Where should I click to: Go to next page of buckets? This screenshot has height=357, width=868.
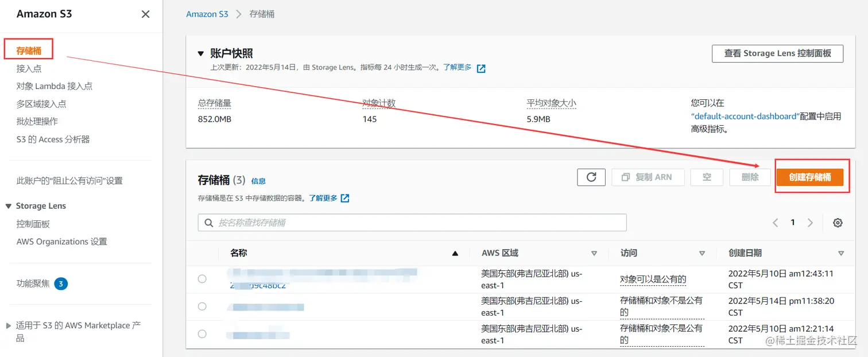[810, 223]
